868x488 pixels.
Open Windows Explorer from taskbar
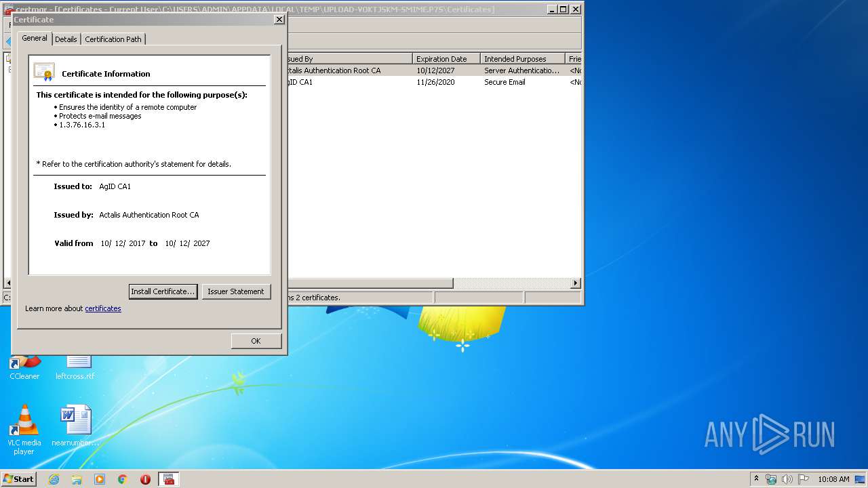tap(77, 479)
